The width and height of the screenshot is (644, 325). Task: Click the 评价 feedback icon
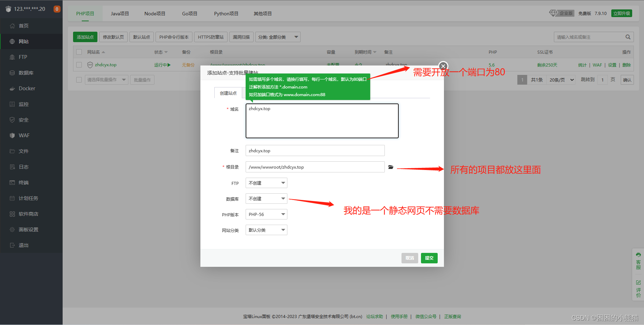(x=638, y=283)
